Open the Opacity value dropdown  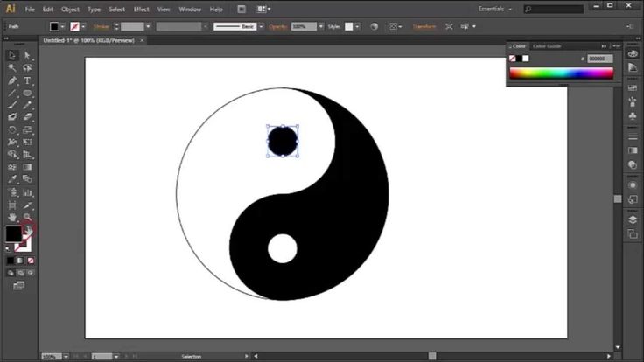(321, 27)
